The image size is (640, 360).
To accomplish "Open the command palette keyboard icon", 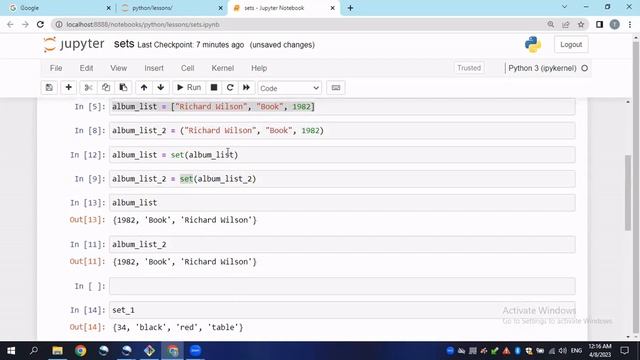I will [x=336, y=88].
